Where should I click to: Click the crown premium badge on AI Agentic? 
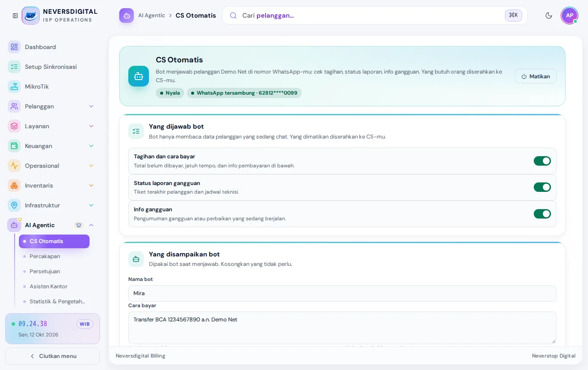[78, 225]
